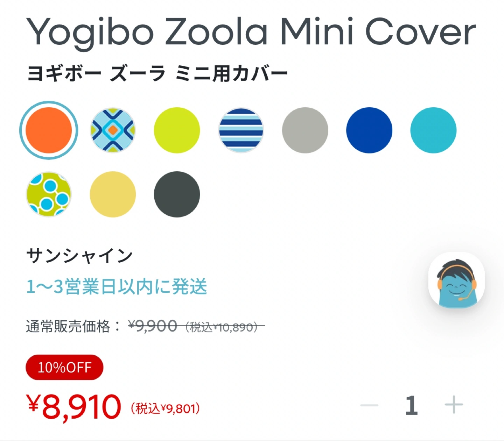Decrease quantity with the minus button
The image size is (504, 441).
pyautogui.click(x=369, y=405)
